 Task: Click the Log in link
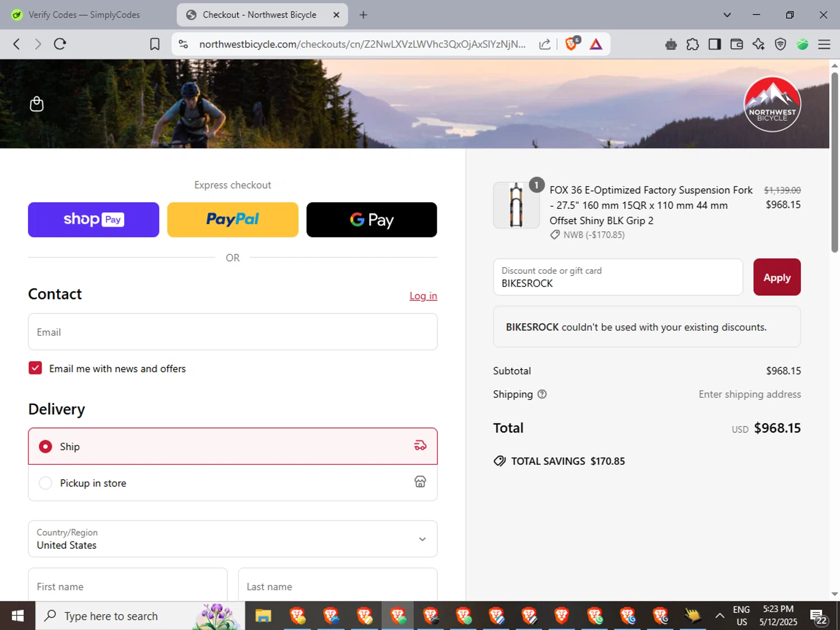423,296
